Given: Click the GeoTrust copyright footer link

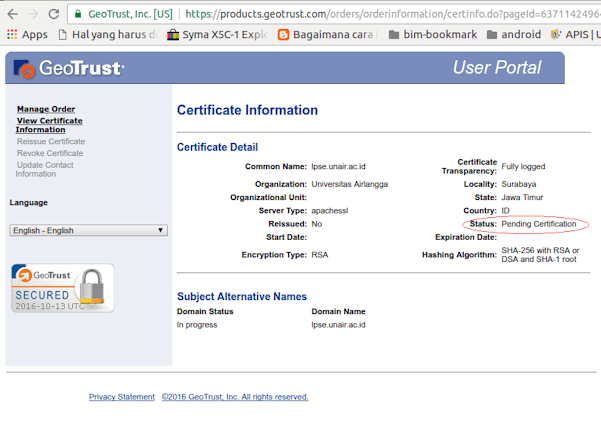Looking at the screenshot, I should pos(235,397).
